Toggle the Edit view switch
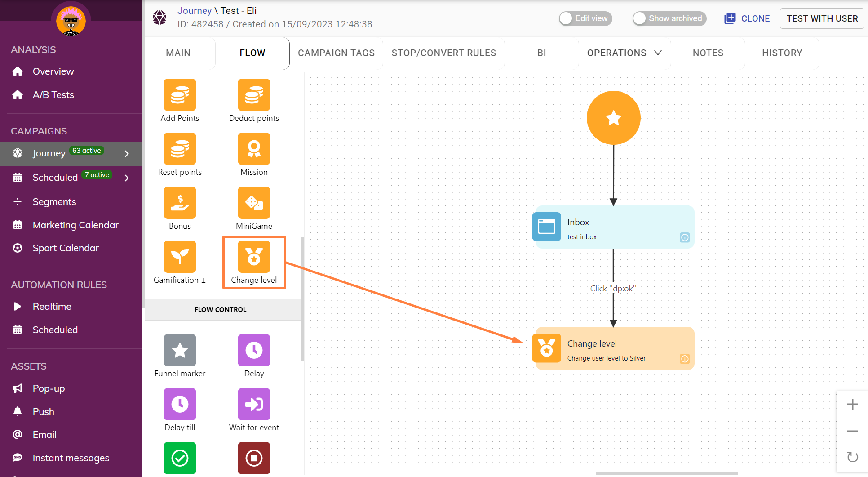The width and height of the screenshot is (868, 477). (585, 18)
